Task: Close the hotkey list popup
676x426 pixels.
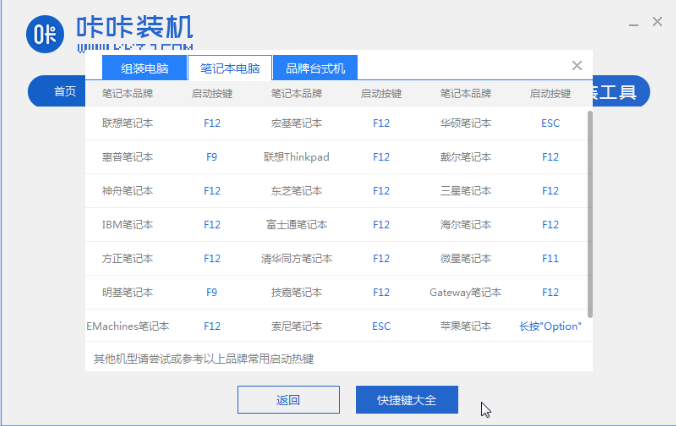Action: (576, 66)
